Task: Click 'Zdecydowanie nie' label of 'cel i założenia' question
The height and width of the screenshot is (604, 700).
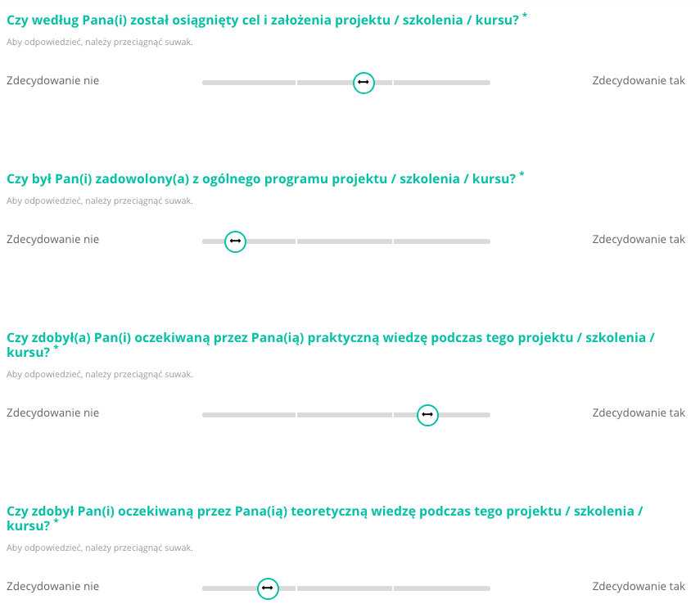Action: [52, 81]
